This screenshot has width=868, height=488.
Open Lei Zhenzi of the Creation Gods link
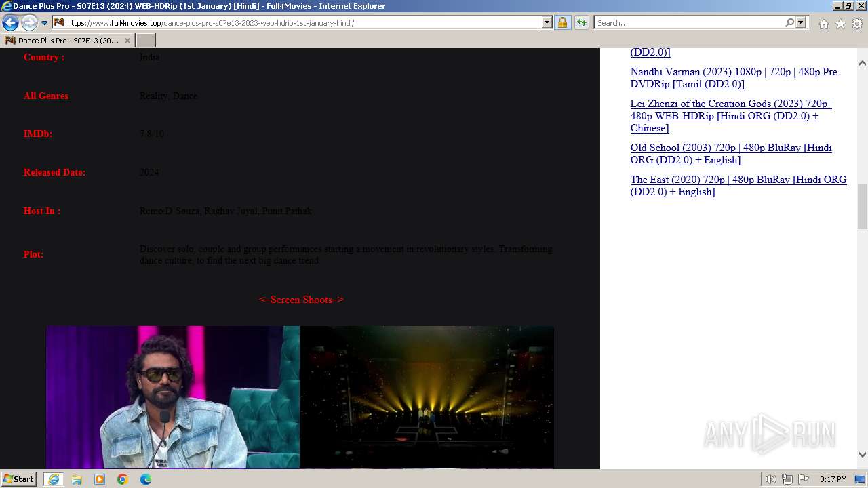pos(731,116)
